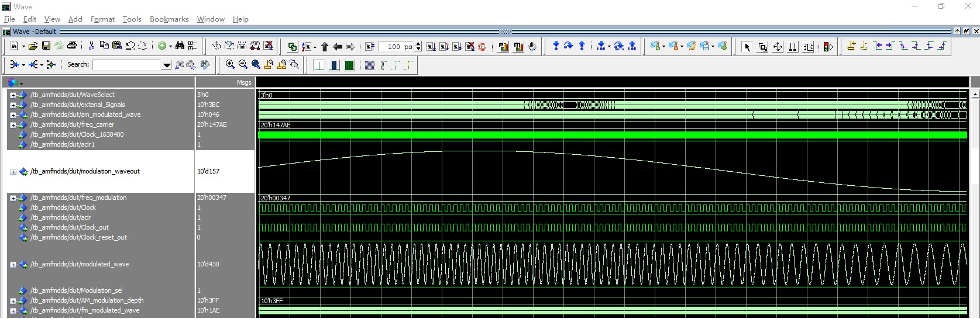Open the Search field dropdown arrow
This screenshot has width=980, height=319.
[166, 65]
